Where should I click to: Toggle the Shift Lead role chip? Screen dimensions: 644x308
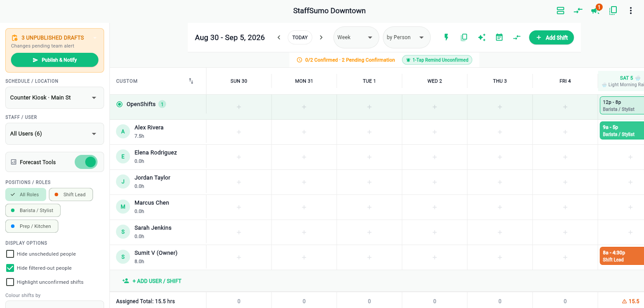(x=71, y=194)
